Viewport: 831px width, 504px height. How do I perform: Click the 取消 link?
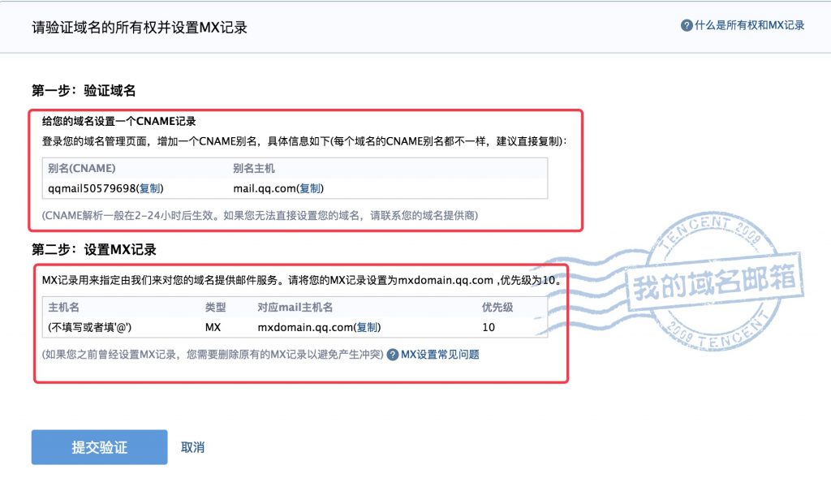point(192,447)
